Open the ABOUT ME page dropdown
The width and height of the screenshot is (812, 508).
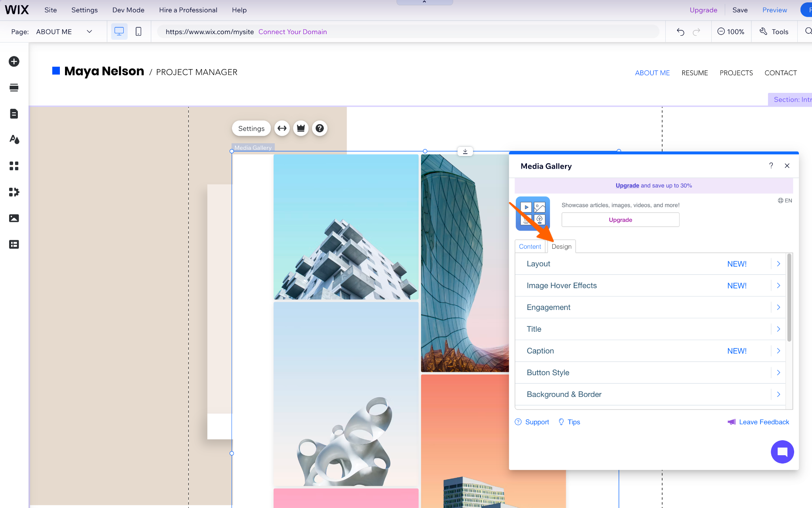pyautogui.click(x=63, y=32)
